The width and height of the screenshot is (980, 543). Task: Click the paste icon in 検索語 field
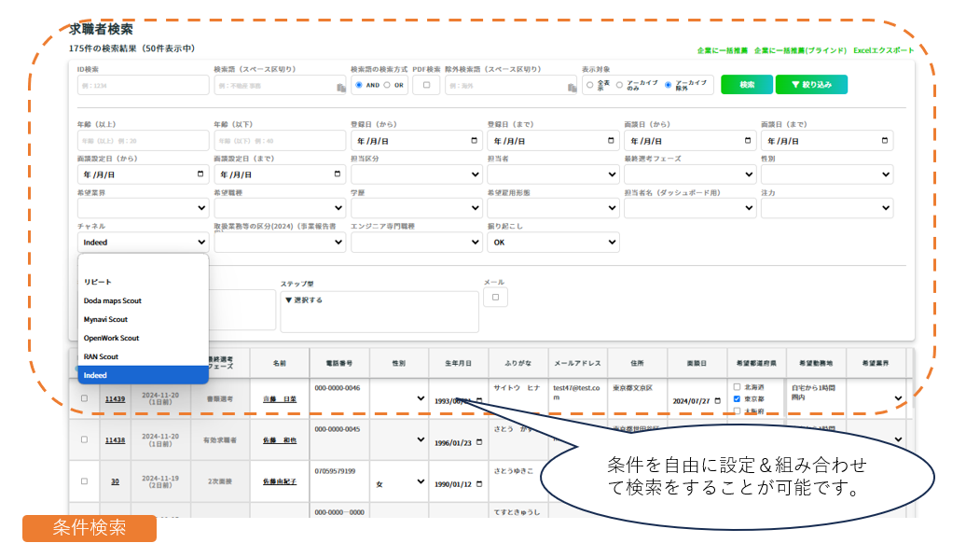pos(340,87)
